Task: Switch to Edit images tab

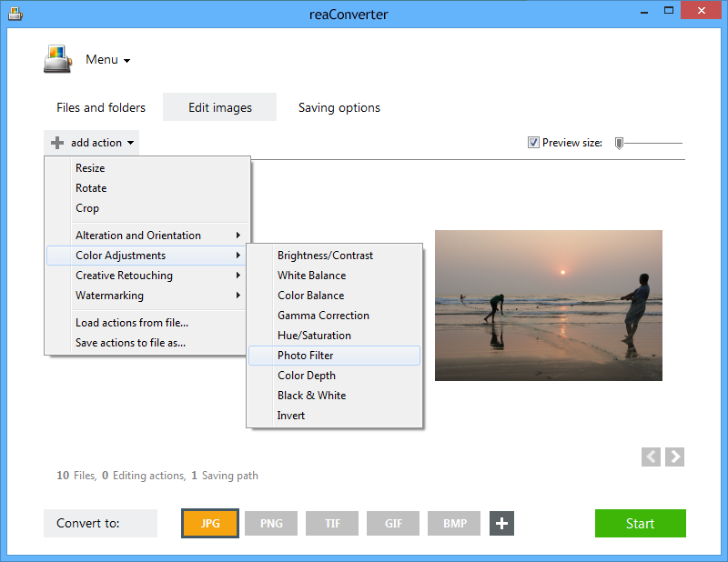Action: 219,107
